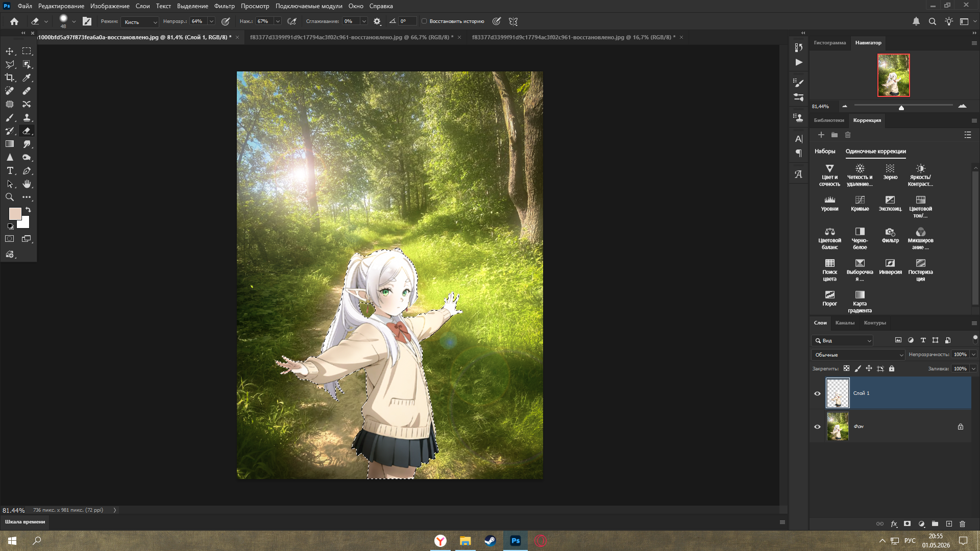
Task: Open the brush preset picker arrow
Action: click(74, 21)
